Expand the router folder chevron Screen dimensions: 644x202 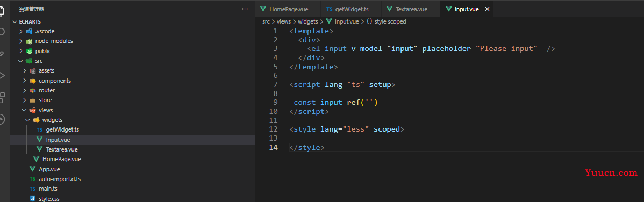[25, 90]
